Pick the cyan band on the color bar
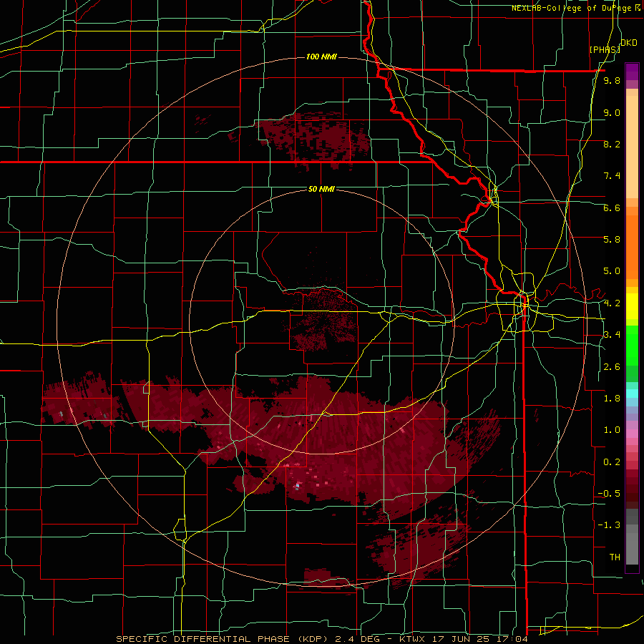Image resolution: width=644 pixels, height=644 pixels. pos(632,394)
